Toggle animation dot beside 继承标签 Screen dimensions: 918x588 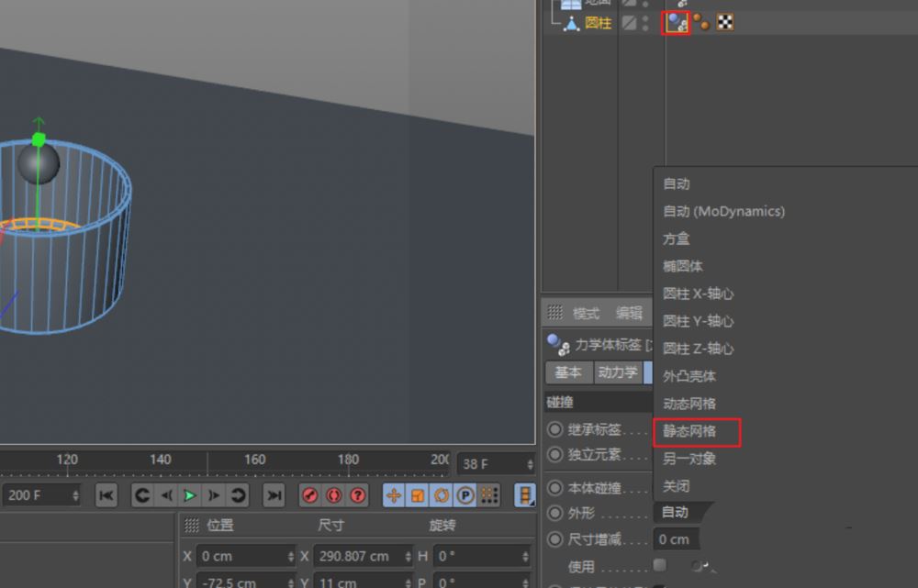pos(554,429)
